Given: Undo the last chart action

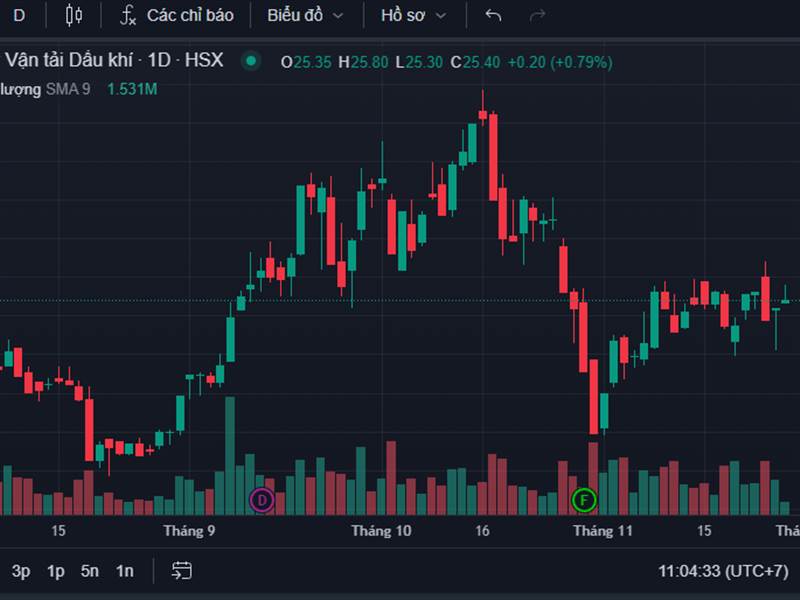Looking at the screenshot, I should click(493, 15).
